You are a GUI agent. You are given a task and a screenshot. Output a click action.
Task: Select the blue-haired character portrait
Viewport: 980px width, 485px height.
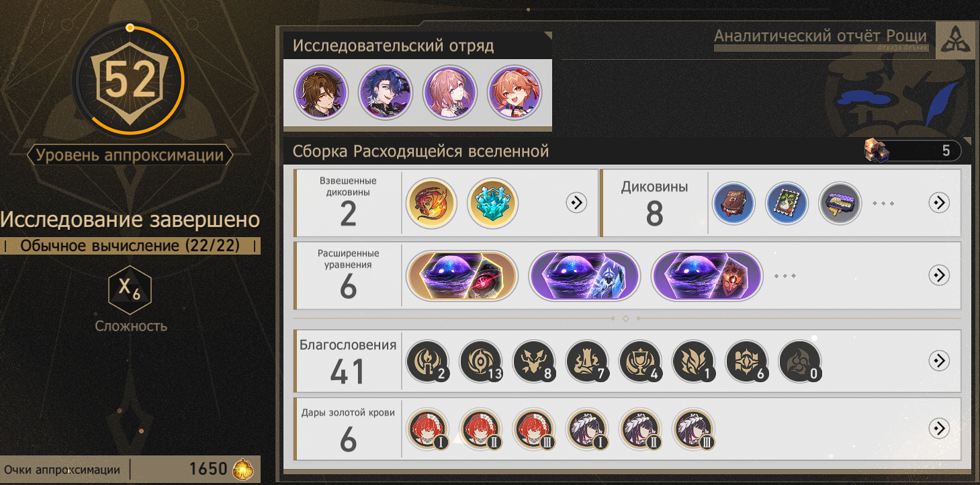[x=386, y=93]
